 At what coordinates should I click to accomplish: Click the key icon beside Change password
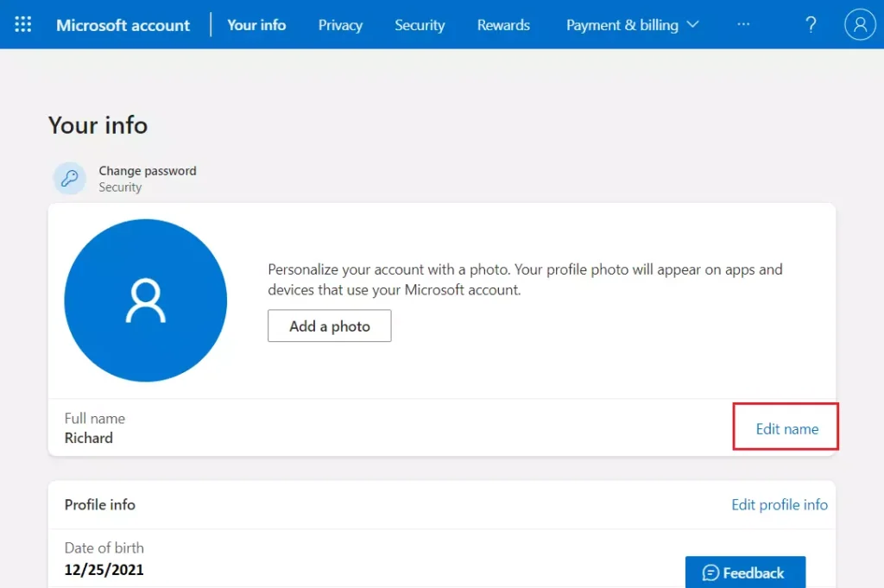[69, 178]
